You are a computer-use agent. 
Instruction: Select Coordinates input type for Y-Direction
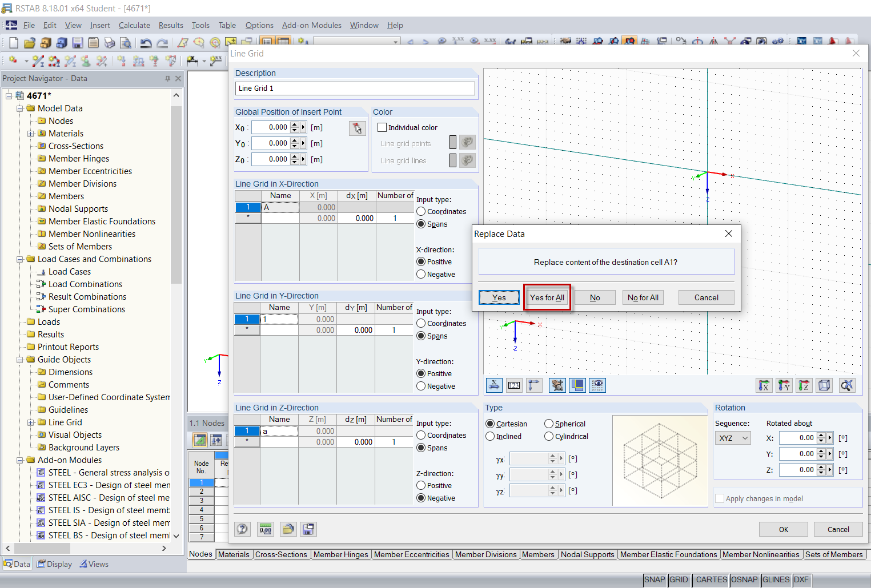coord(421,323)
